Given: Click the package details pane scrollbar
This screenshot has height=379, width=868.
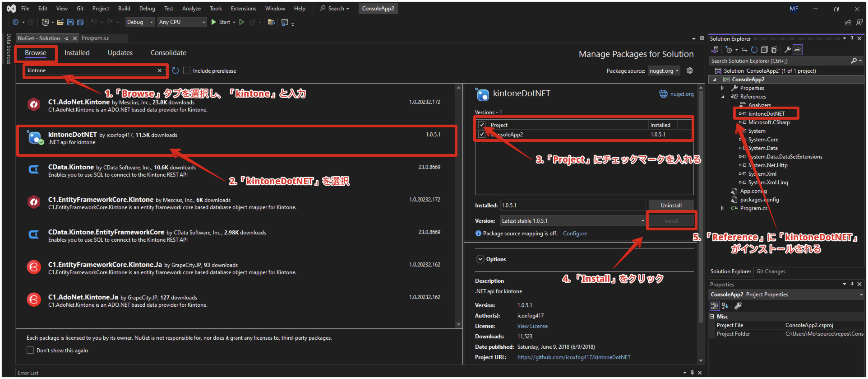Looking at the screenshot, I should pyautogui.click(x=701, y=206).
